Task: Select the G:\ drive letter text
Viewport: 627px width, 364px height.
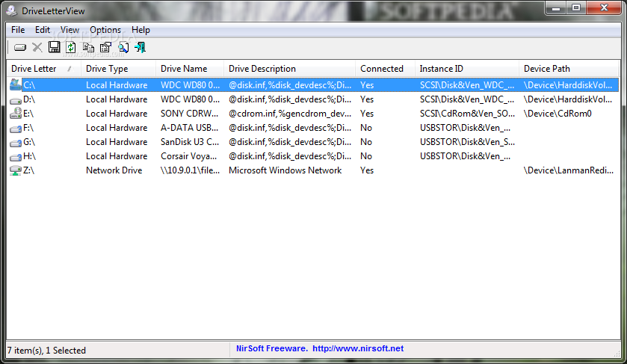Action: (29, 142)
